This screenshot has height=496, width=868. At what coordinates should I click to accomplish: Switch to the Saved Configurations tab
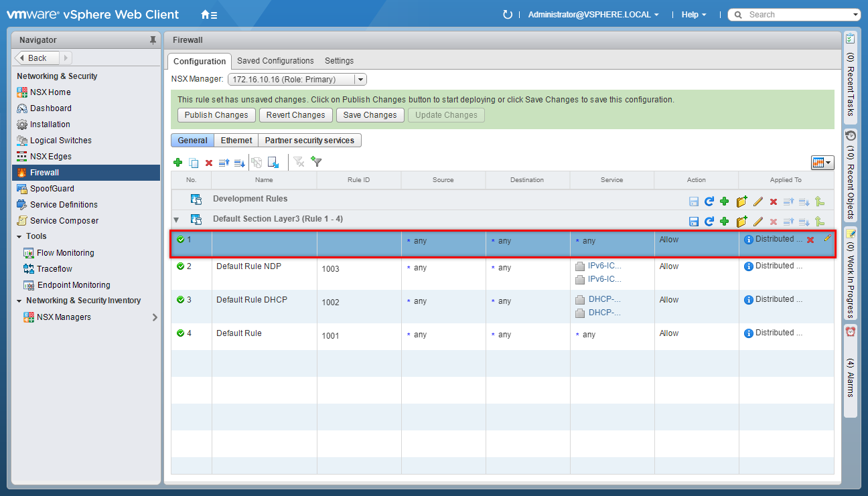coord(275,61)
